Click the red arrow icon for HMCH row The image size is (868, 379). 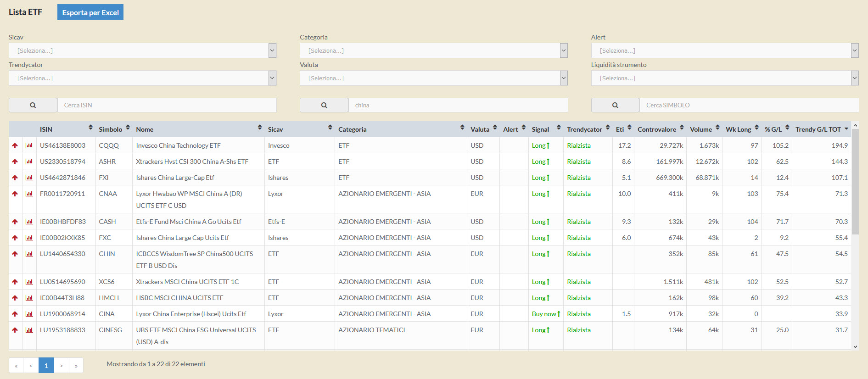15,298
